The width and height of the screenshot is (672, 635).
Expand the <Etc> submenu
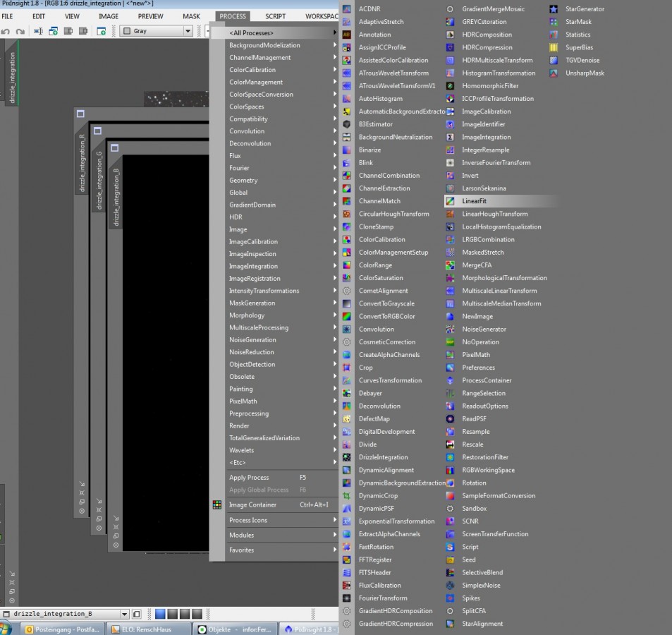280,463
